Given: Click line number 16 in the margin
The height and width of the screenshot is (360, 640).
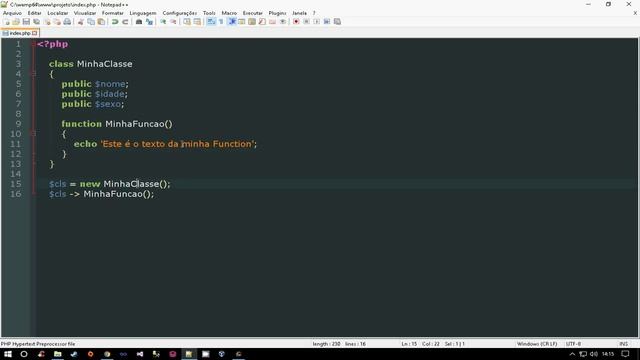Looking at the screenshot, I should click(x=16, y=194).
